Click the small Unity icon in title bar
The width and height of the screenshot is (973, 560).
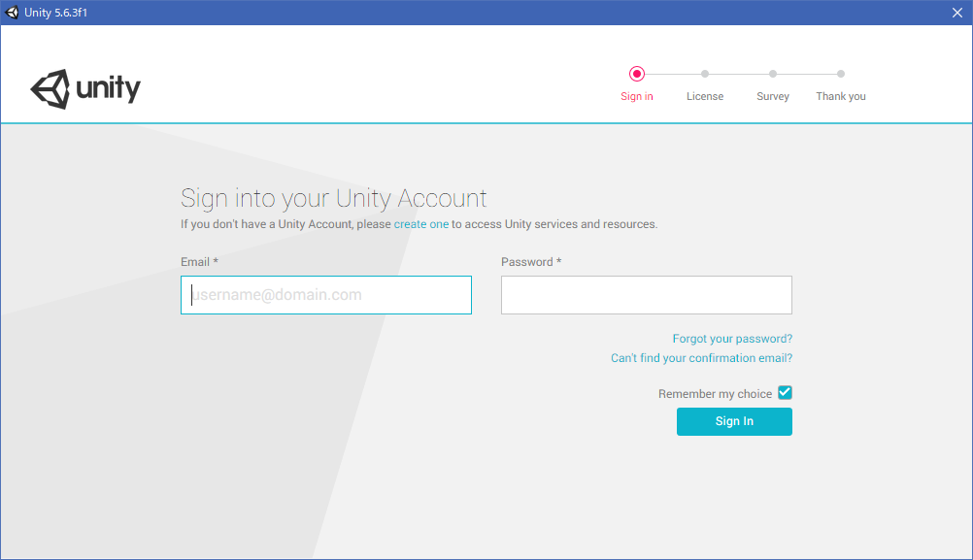pos(12,13)
